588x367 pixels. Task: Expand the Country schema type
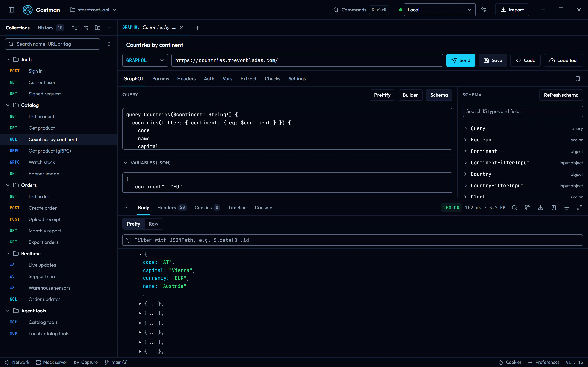point(481,174)
